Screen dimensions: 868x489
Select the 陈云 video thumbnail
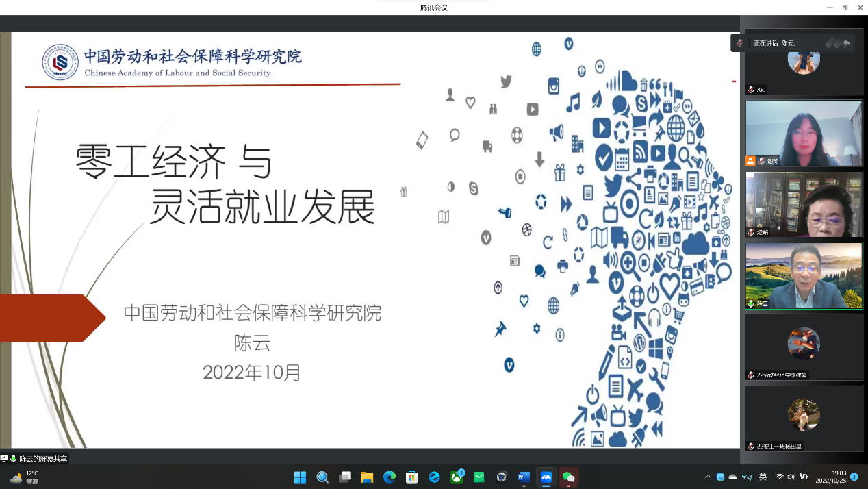point(804,275)
